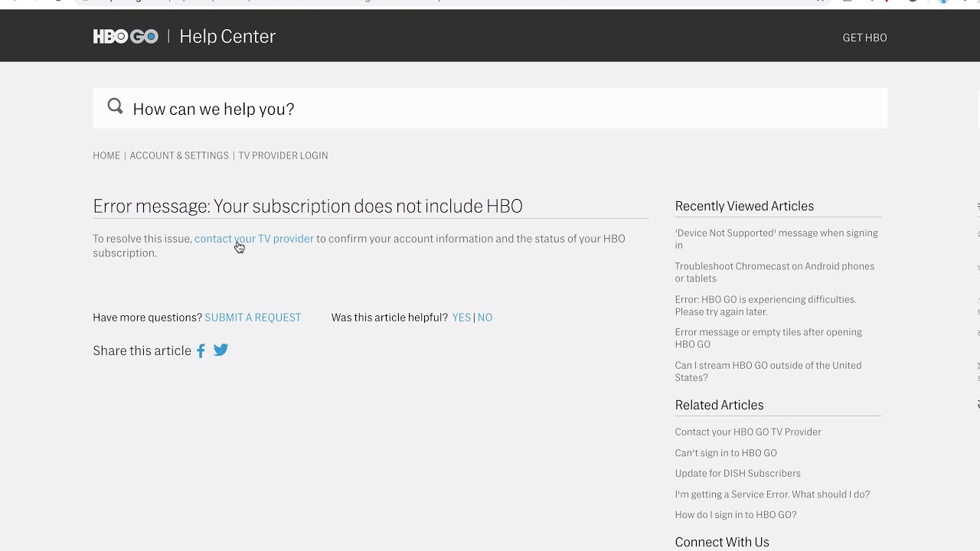This screenshot has width=980, height=551.
Task: Open the Help Center title link
Action: 227,37
